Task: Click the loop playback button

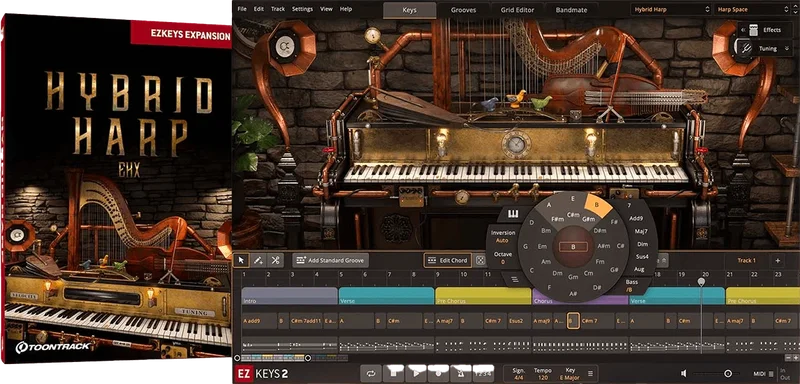Action: click(x=371, y=374)
